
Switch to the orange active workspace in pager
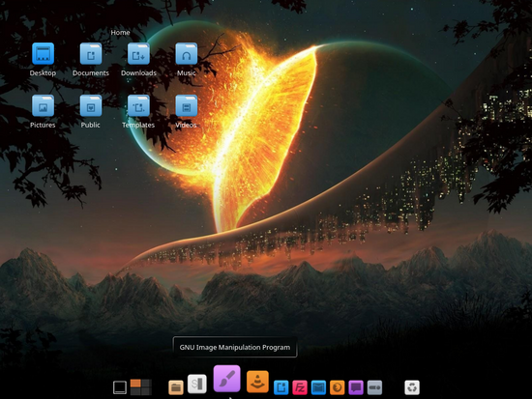[x=135, y=384]
